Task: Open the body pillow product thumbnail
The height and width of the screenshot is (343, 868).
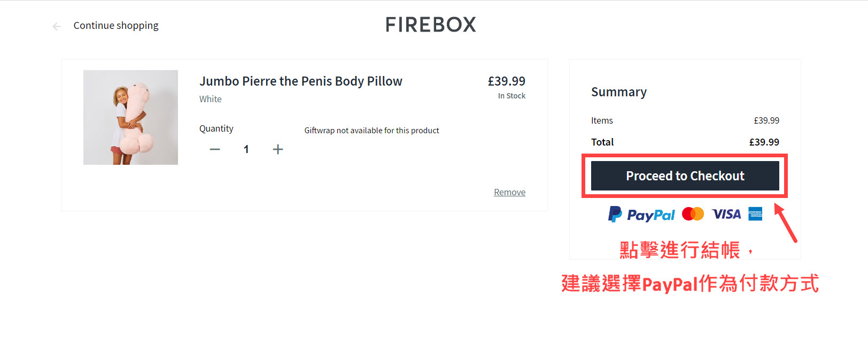Action: click(130, 117)
